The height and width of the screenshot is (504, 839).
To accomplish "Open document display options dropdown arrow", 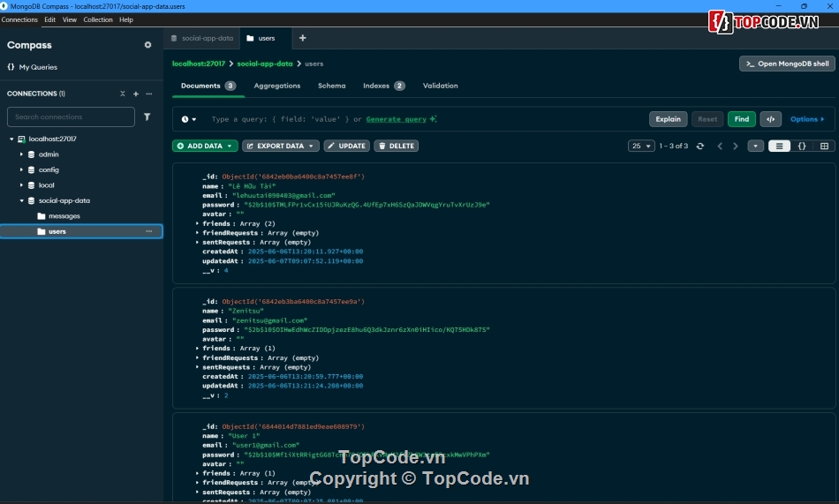I will pos(755,146).
